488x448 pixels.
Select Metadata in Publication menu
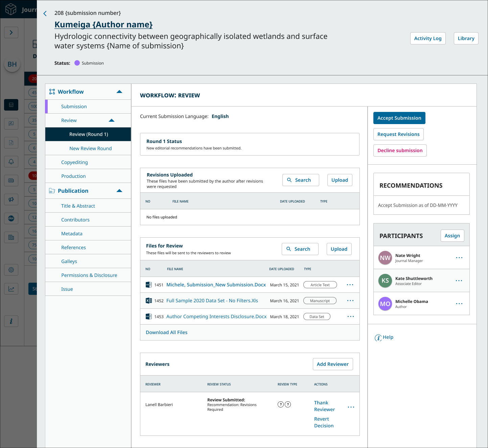coord(72,234)
